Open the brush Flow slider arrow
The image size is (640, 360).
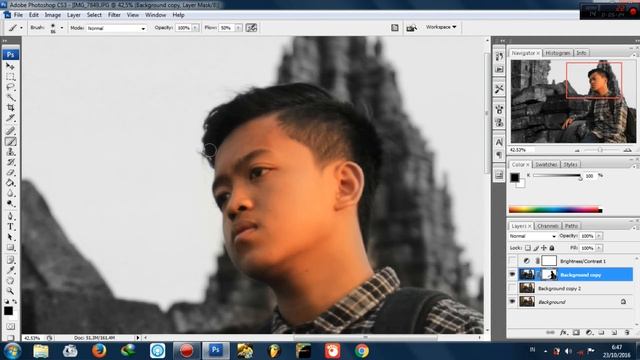238,28
